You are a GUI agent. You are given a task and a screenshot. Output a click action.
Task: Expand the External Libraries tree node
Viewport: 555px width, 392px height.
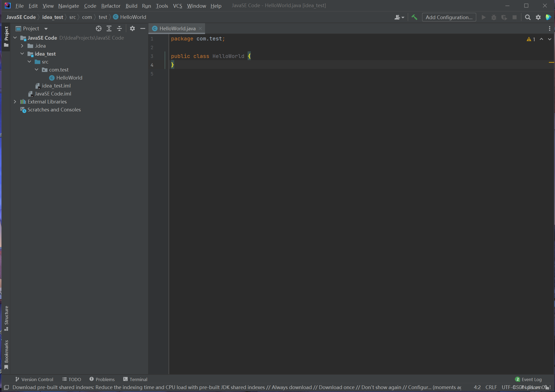coord(15,101)
